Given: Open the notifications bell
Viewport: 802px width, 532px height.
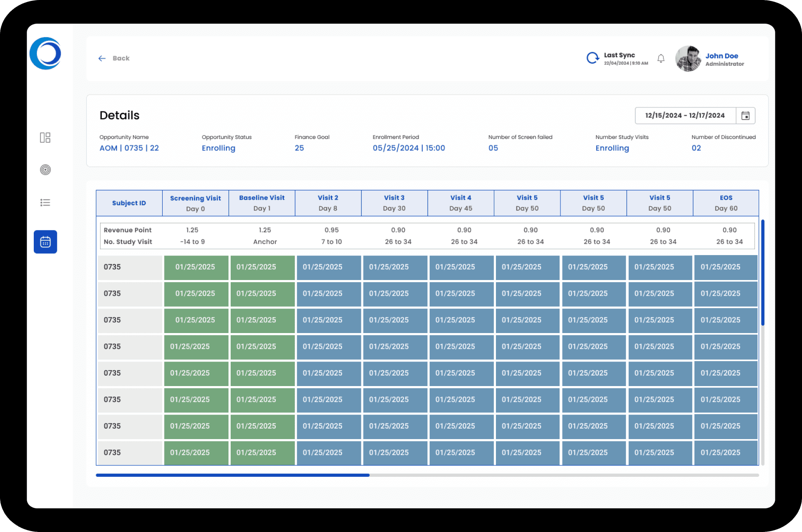Looking at the screenshot, I should click(x=661, y=58).
